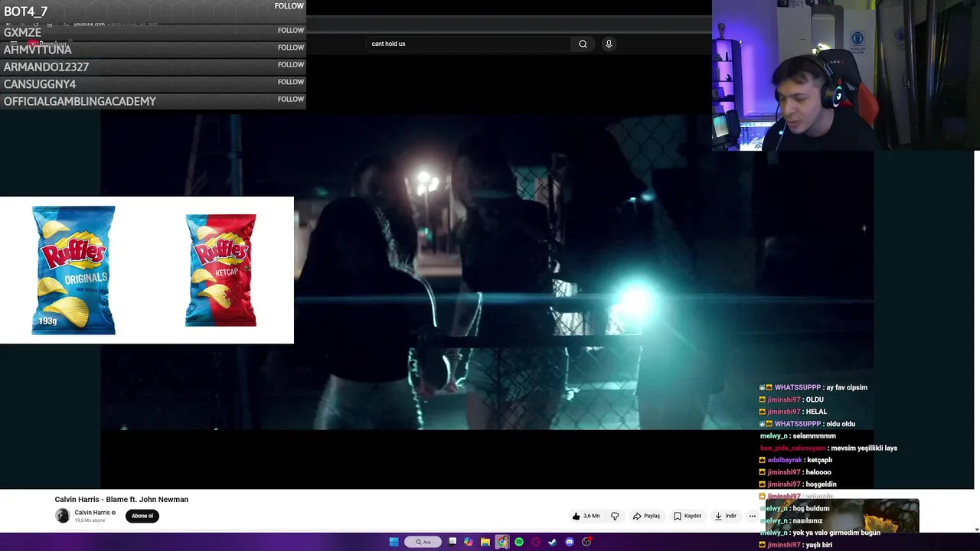Image resolution: width=980 pixels, height=551 pixels.
Task: Select the Ruffles Originals chips image
Action: pyautogui.click(x=73, y=270)
